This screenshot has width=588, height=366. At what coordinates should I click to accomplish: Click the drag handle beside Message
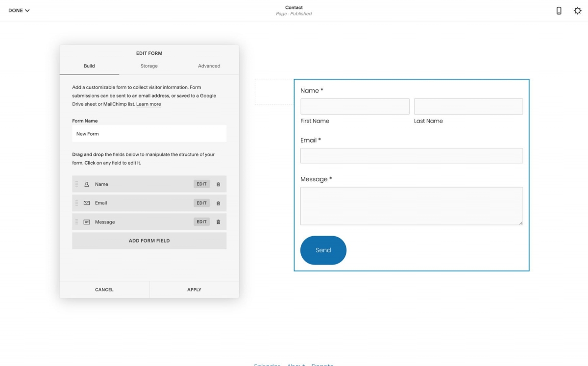pos(77,221)
